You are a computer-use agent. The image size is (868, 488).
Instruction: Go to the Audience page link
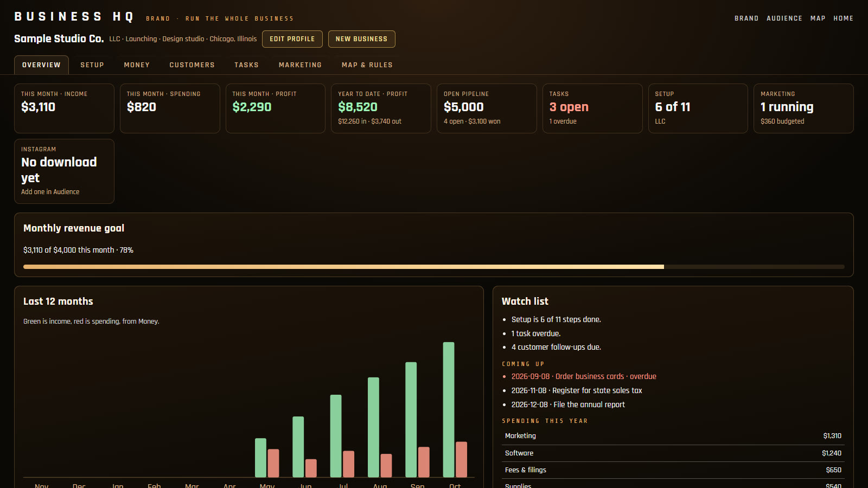click(784, 18)
